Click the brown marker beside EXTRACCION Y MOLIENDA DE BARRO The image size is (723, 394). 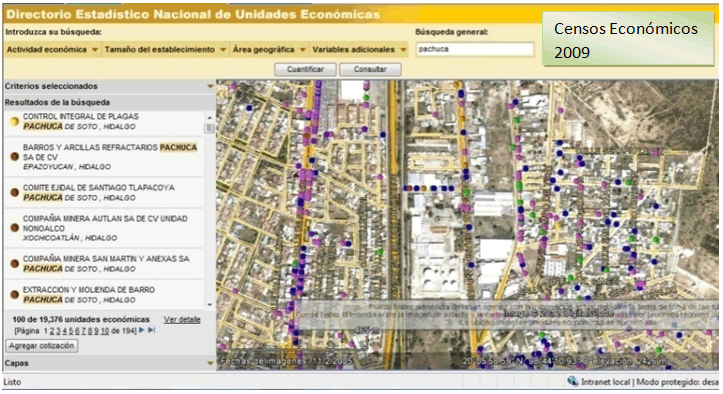(15, 294)
